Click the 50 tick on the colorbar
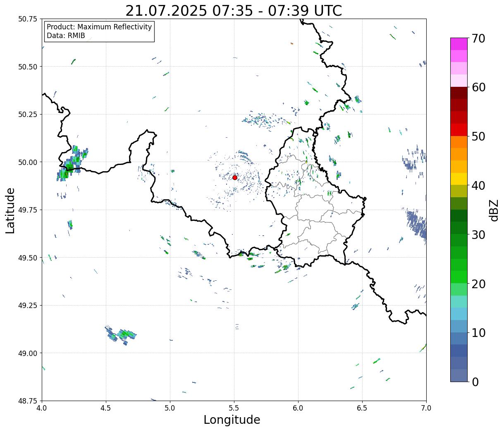 click(x=478, y=136)
